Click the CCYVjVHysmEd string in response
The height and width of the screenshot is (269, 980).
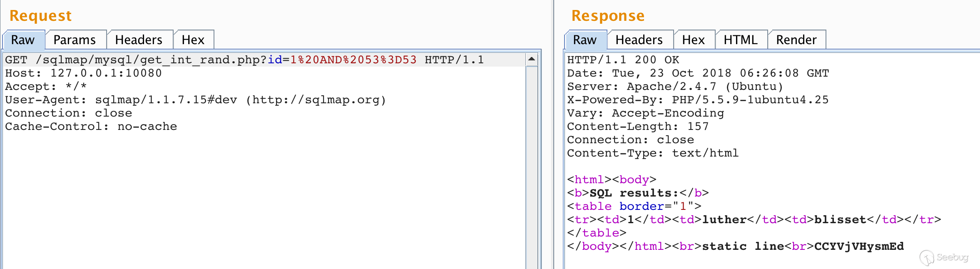coord(859,247)
